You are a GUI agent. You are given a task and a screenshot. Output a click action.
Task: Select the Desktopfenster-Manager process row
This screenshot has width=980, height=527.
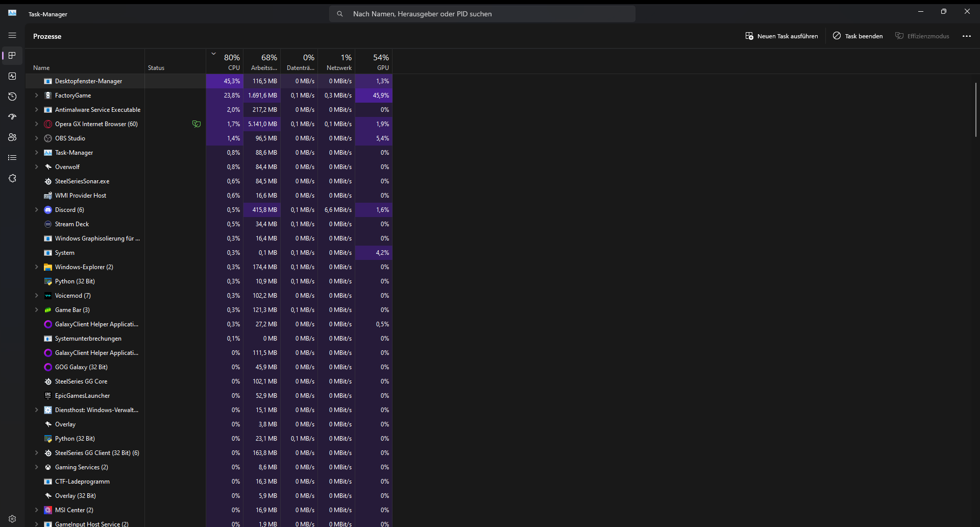pyautogui.click(x=209, y=81)
